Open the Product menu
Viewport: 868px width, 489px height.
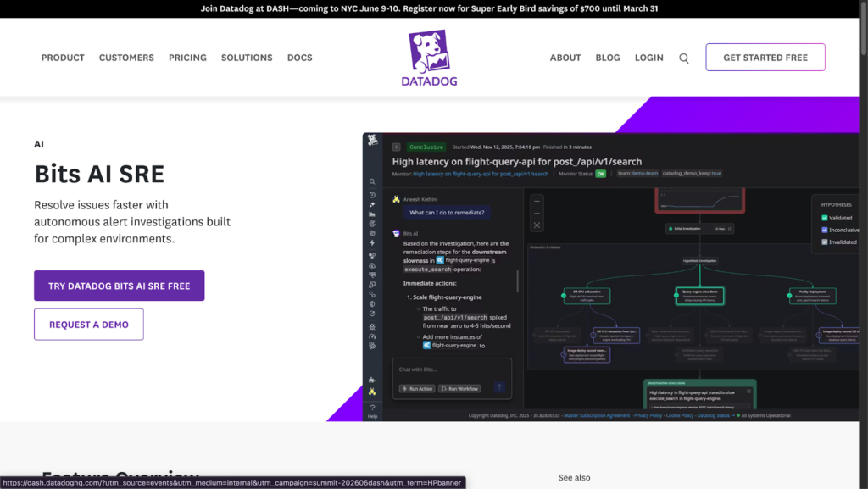(63, 58)
